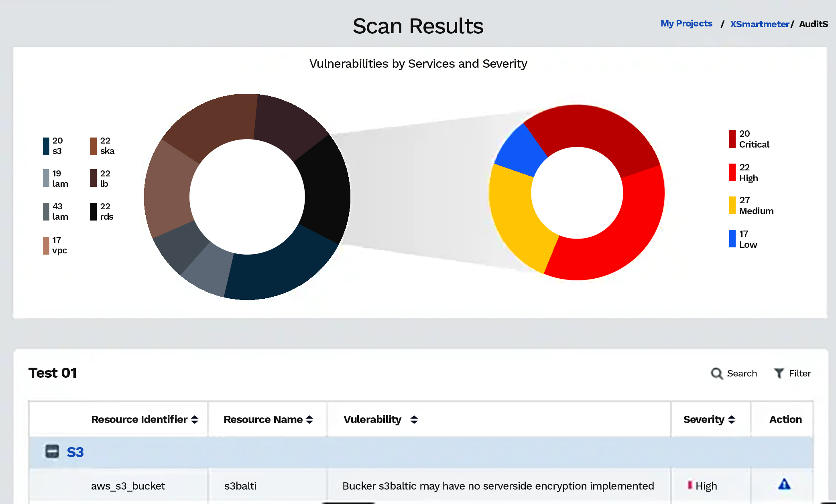Sort by Resource Identifier arrows
Viewport: 836px width, 504px height.
(195, 419)
